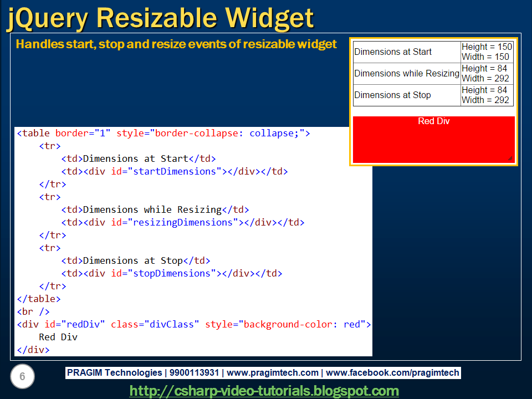This screenshot has width=532, height=399.
Task: Click the Width = 292 value next to Dimensions at Stop
Action: (x=485, y=100)
